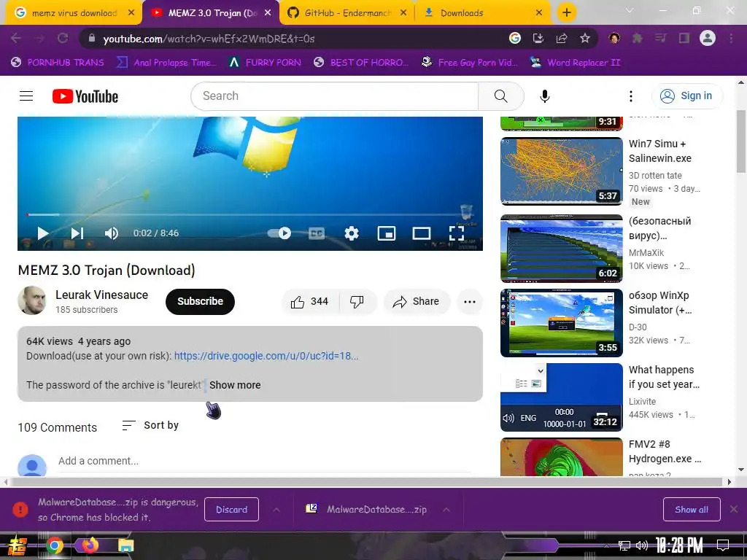The image size is (747, 560).
Task: Discard the blocked MalwareDatabase zip
Action: point(231,510)
